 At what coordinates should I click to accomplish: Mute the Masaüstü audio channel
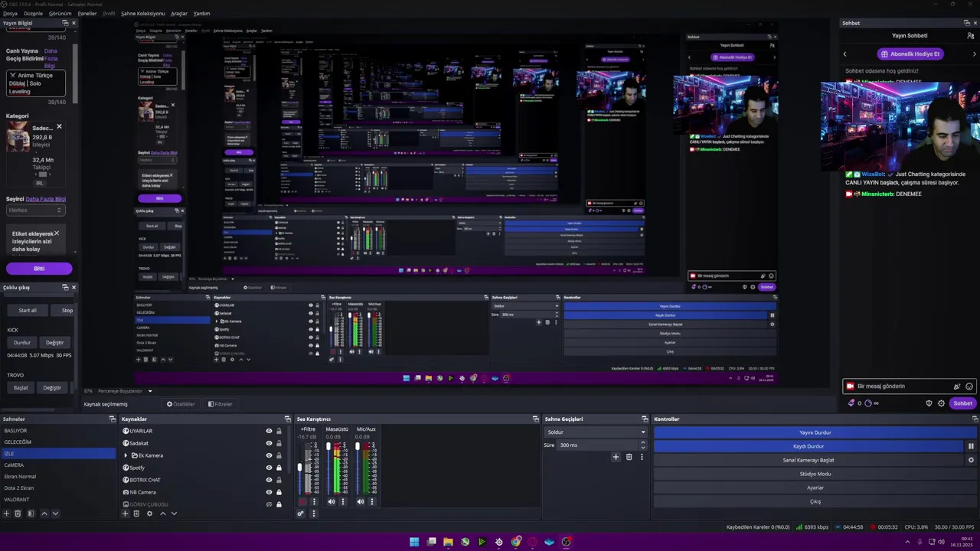[331, 502]
